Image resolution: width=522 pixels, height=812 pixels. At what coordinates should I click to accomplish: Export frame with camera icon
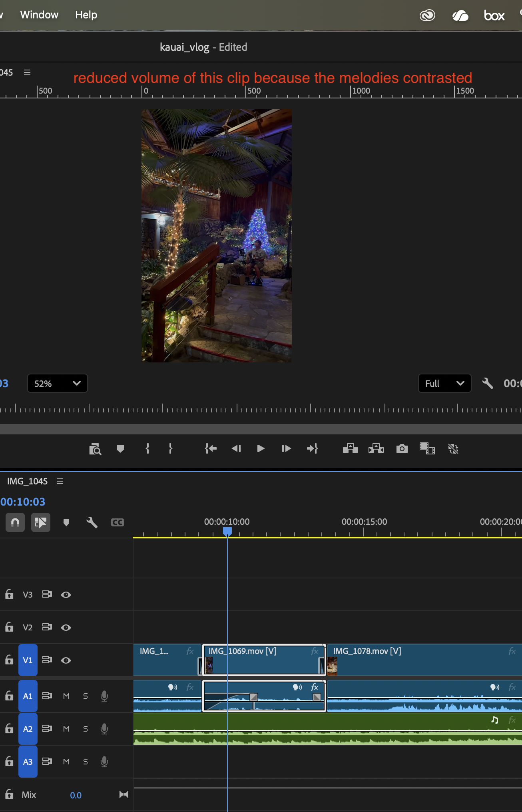coord(402,449)
